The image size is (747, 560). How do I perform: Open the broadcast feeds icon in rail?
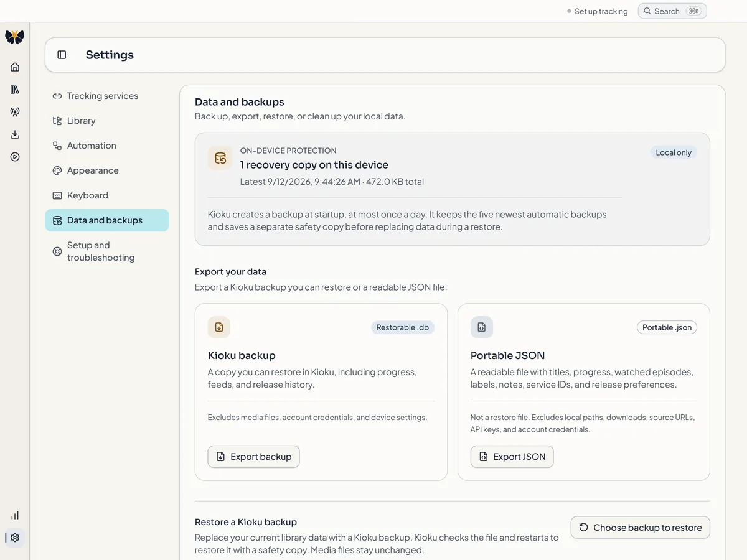[x=15, y=112]
